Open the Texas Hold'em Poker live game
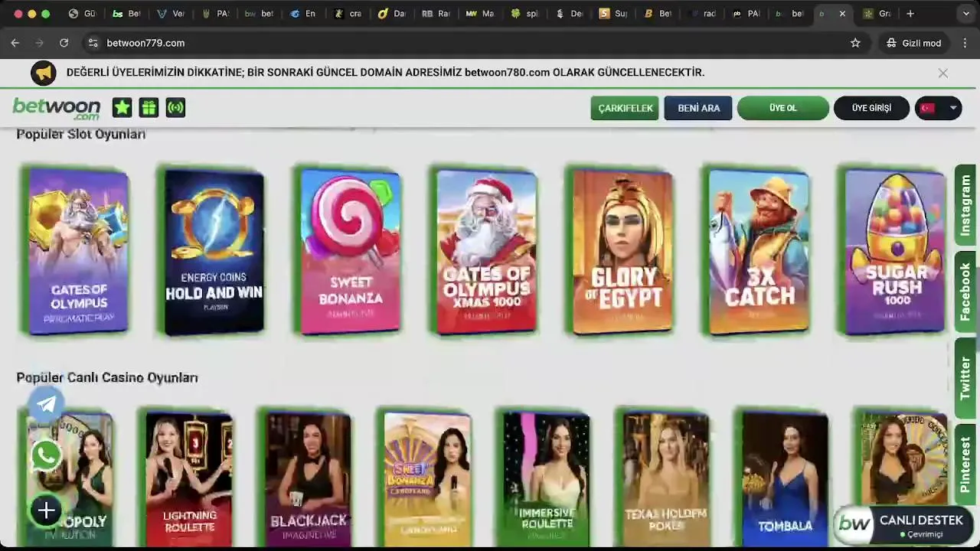Viewport: 980px width, 551px height. [666, 479]
